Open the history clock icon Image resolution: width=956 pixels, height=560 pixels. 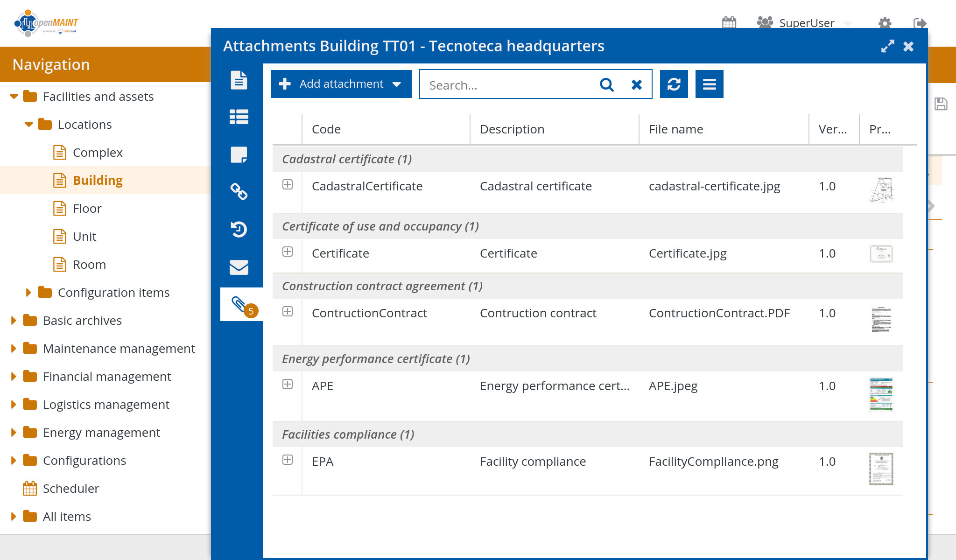pyautogui.click(x=239, y=229)
